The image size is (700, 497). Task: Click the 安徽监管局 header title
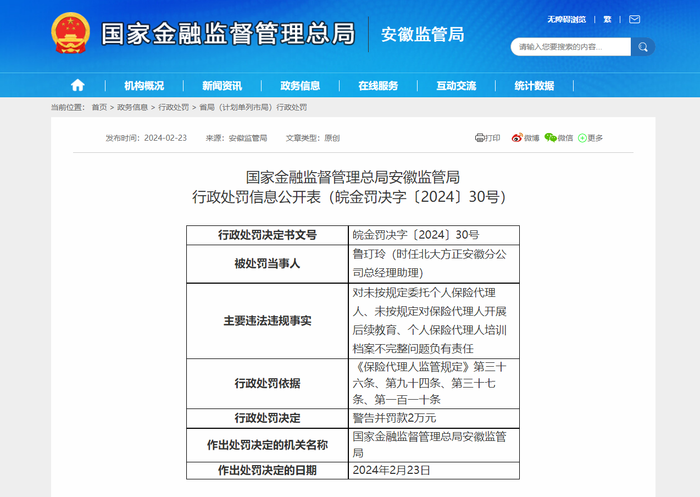(x=423, y=34)
